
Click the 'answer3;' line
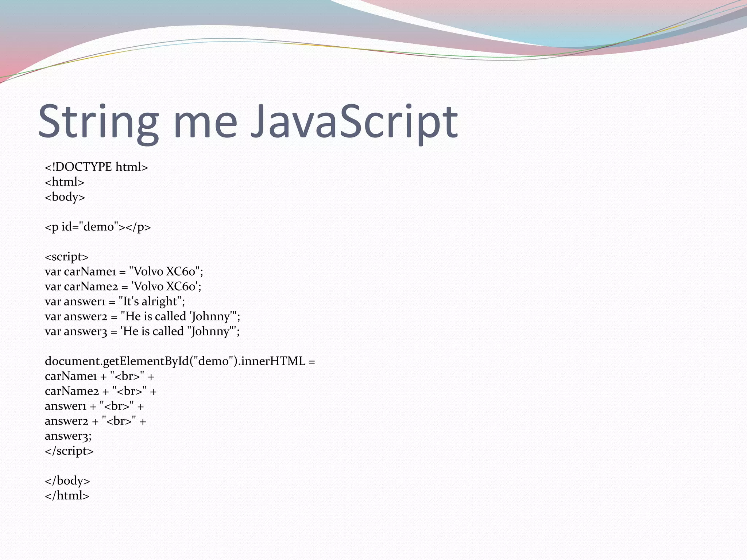[x=68, y=436]
